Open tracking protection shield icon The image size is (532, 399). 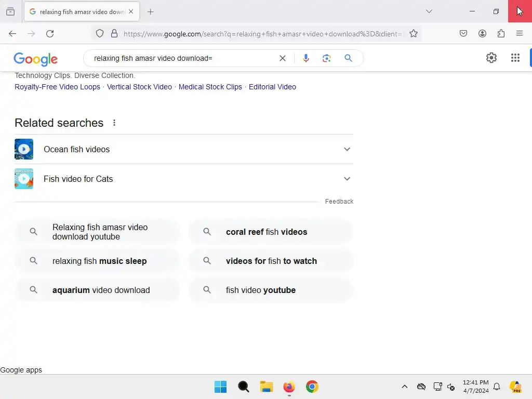point(99,34)
